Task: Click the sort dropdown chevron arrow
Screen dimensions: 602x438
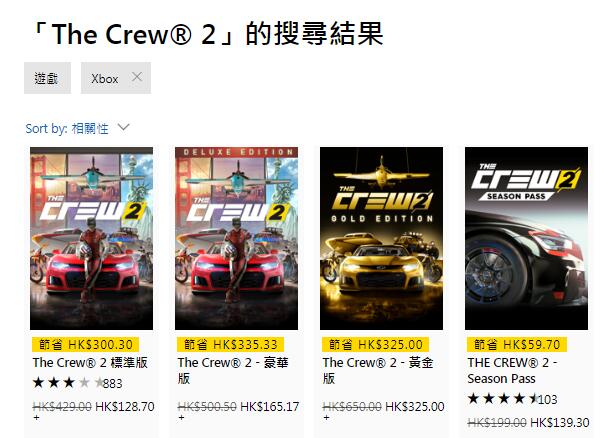Action: coord(123,127)
